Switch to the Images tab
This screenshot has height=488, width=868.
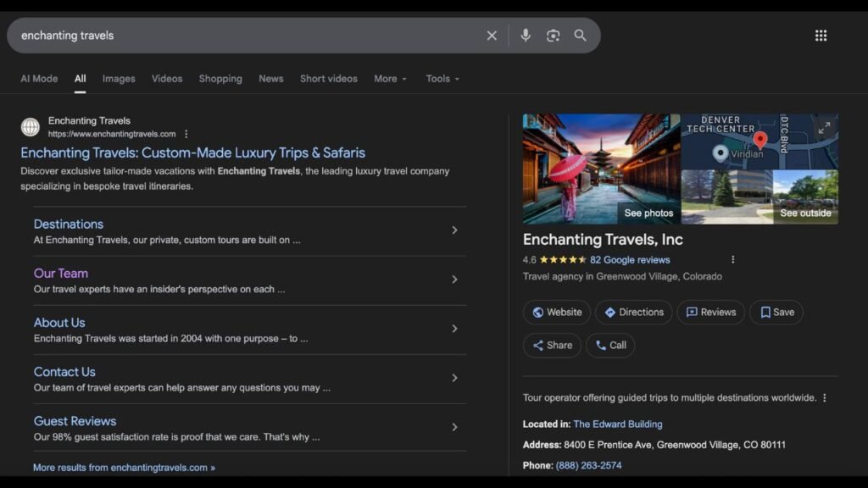119,78
